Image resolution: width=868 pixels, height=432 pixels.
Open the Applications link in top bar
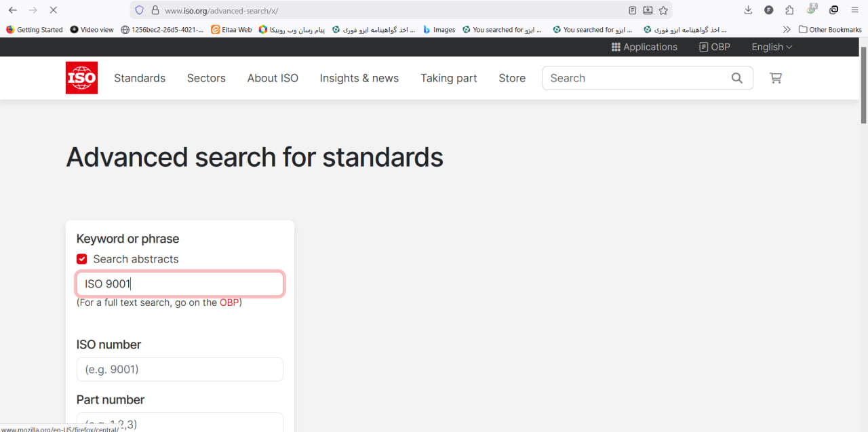[x=644, y=47]
